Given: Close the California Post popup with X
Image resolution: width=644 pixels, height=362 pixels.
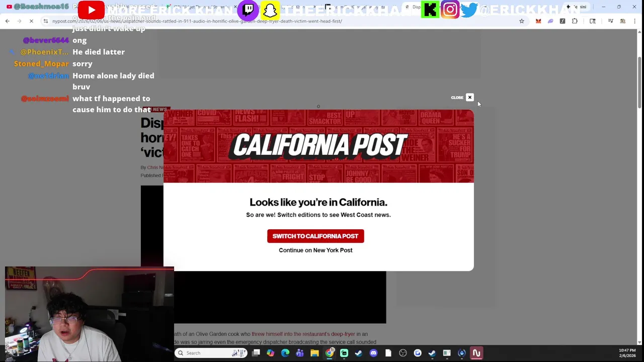Looking at the screenshot, I should coord(469,97).
